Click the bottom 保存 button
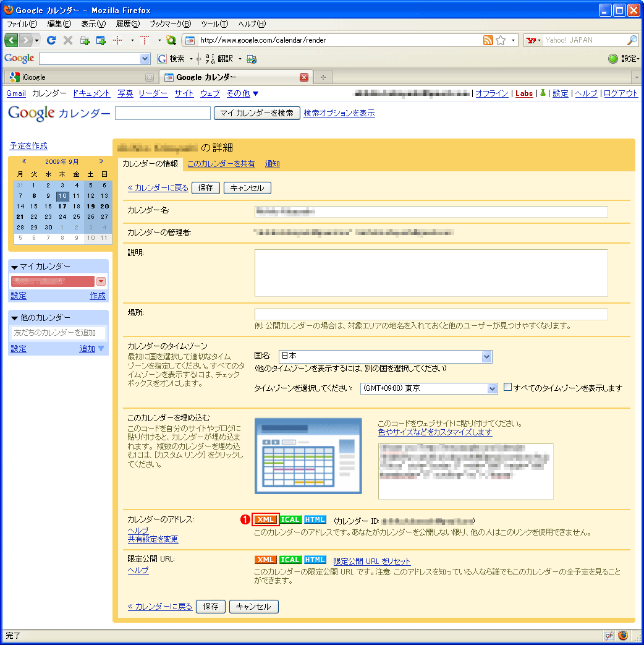 pos(211,606)
